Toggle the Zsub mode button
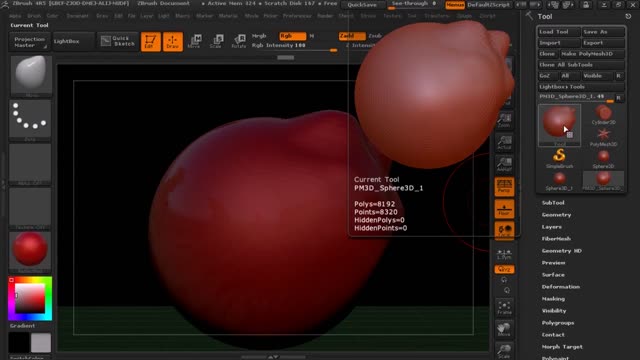Viewport: 640px width, 360px height. 375,36
